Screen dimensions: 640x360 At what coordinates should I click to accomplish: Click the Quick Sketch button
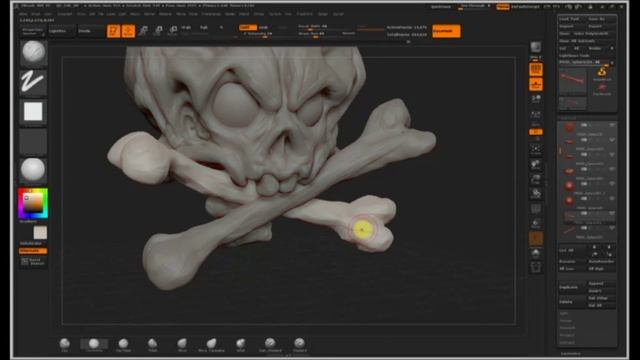tap(33, 262)
